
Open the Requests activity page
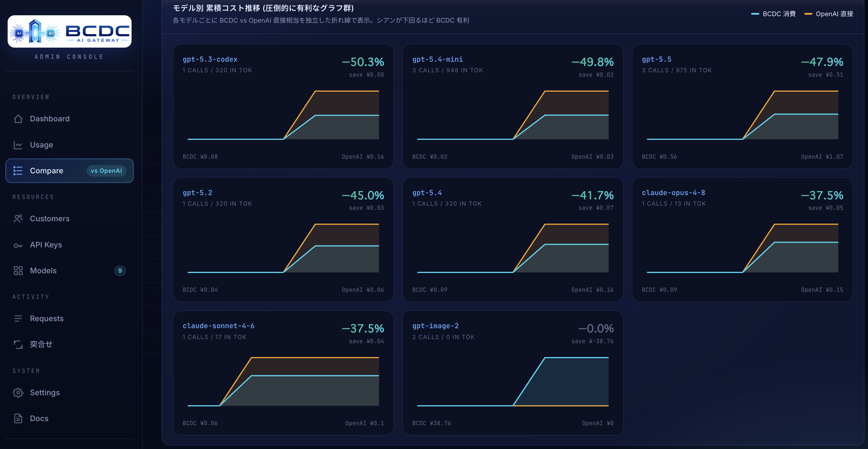tap(69, 319)
